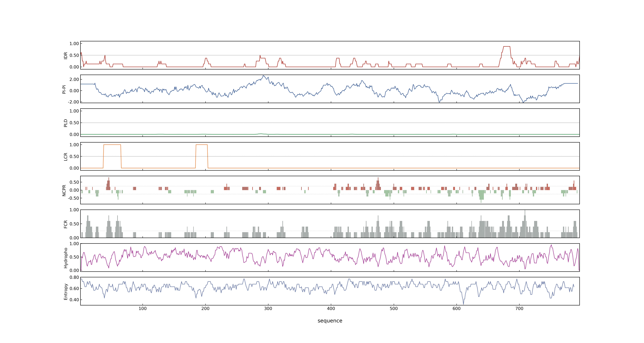The width and height of the screenshot is (644, 343).
Task: Click the Entropy tick label 0.80
Action: pos(74,277)
